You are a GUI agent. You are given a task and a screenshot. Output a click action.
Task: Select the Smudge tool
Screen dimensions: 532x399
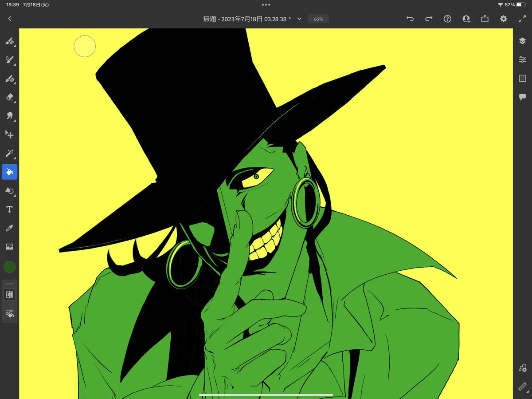pyautogui.click(x=9, y=115)
